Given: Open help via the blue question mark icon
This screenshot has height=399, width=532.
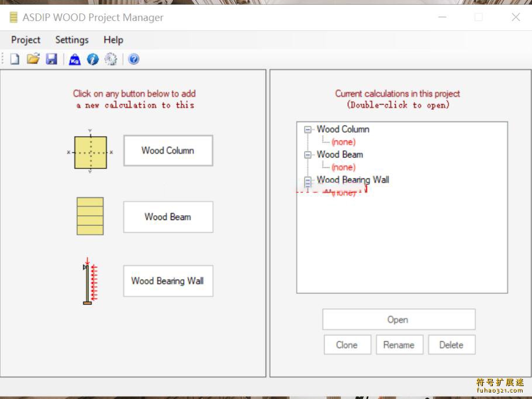Looking at the screenshot, I should pyautogui.click(x=133, y=59).
